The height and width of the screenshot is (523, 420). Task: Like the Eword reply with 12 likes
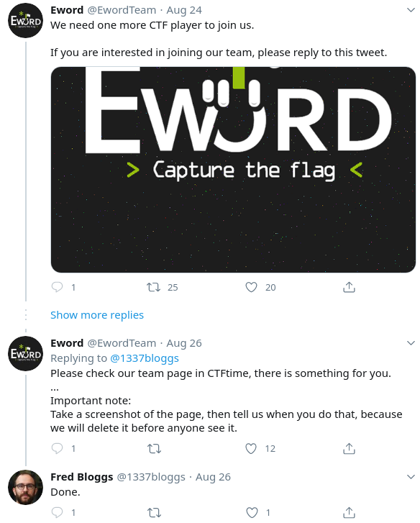click(x=251, y=449)
